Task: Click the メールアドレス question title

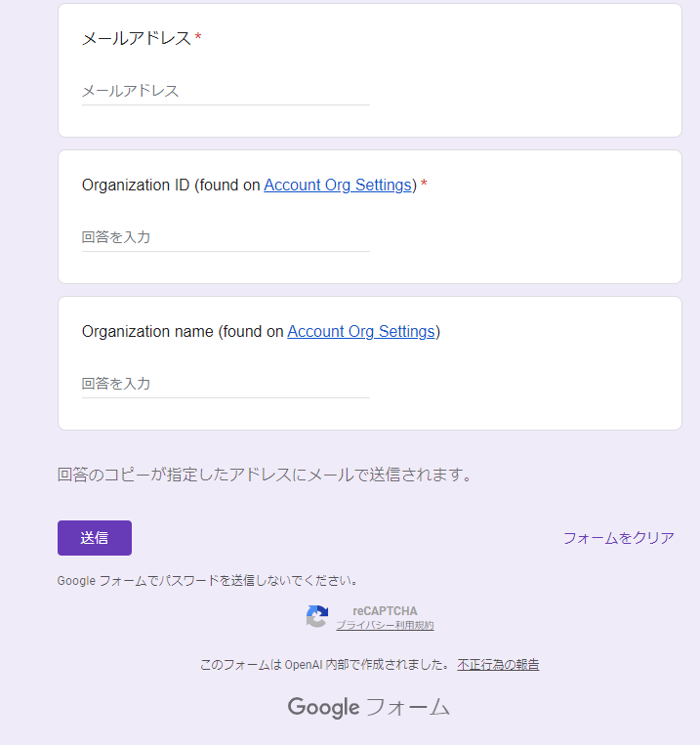Action: [x=136, y=38]
